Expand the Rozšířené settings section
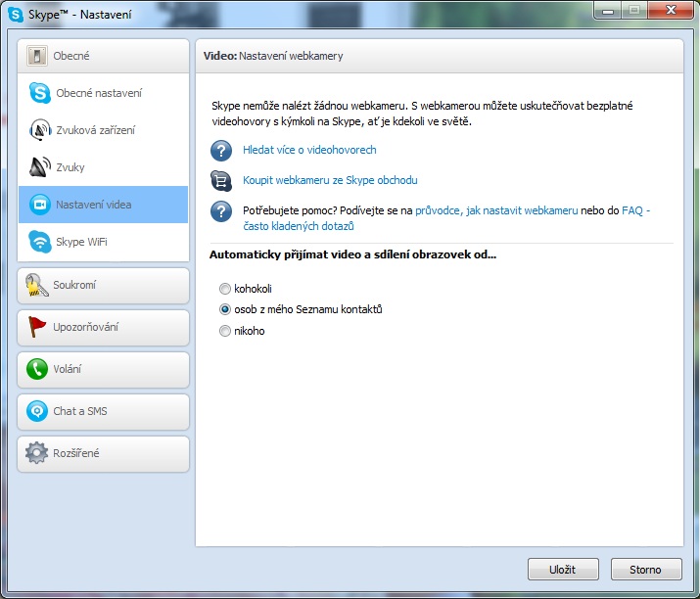Image resolution: width=700 pixels, height=599 pixels. pos(103,453)
